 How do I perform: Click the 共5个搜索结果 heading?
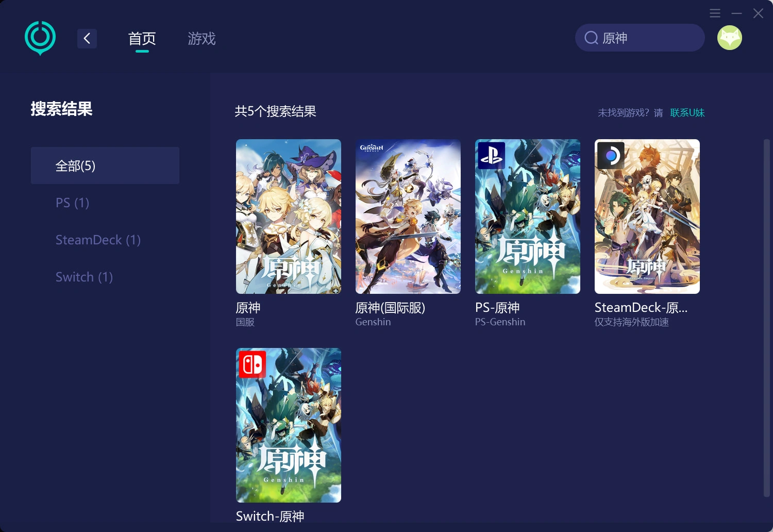(x=275, y=111)
